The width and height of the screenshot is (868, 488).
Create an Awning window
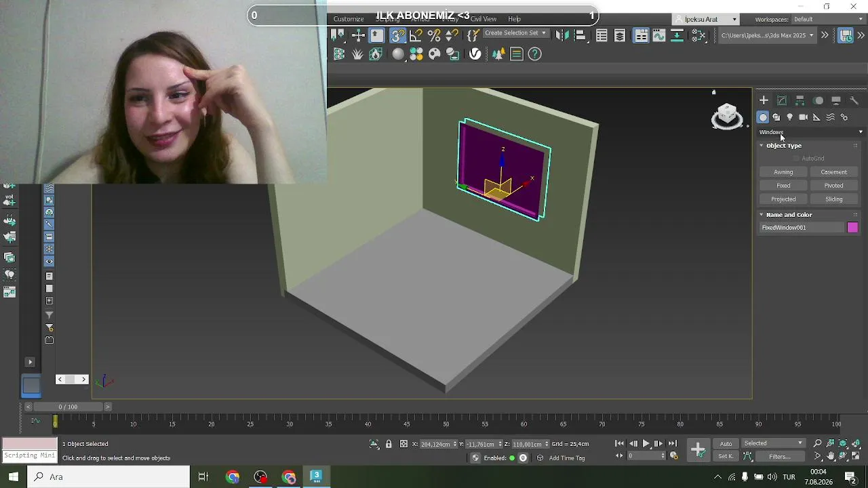(x=783, y=172)
